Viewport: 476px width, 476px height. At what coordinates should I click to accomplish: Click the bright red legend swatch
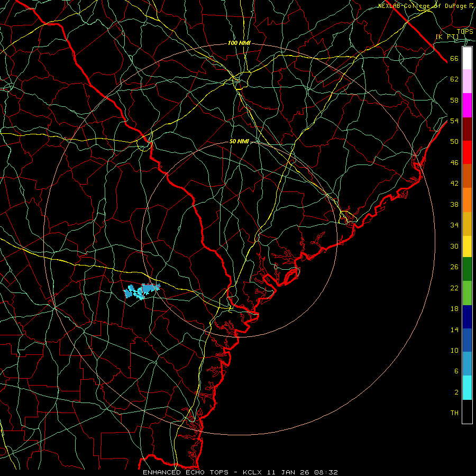467,152
